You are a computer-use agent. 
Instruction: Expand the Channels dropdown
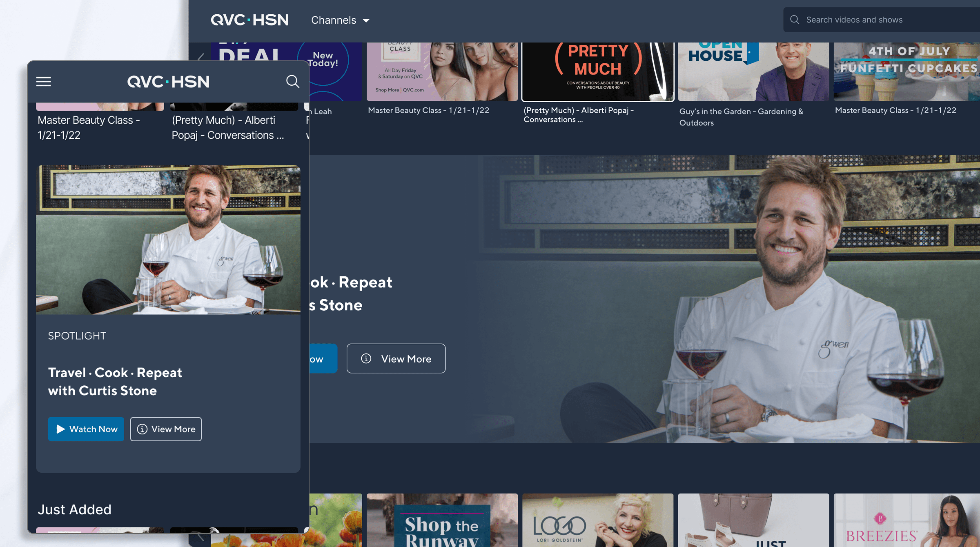tap(340, 20)
